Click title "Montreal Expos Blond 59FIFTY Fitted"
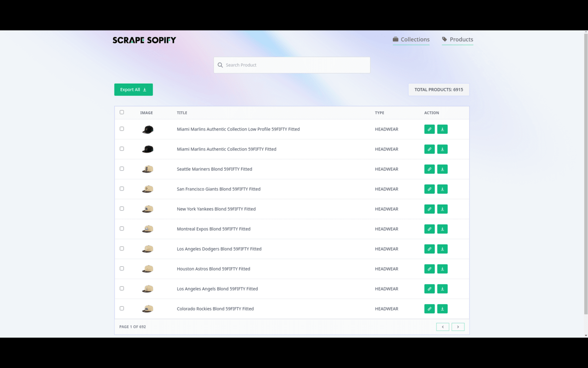 [214, 229]
